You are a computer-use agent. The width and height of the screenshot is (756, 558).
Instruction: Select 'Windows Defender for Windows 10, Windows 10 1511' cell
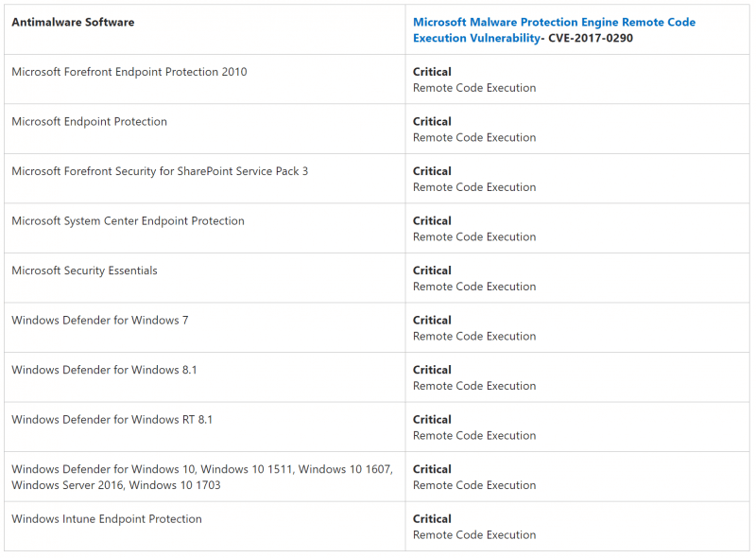point(202,478)
